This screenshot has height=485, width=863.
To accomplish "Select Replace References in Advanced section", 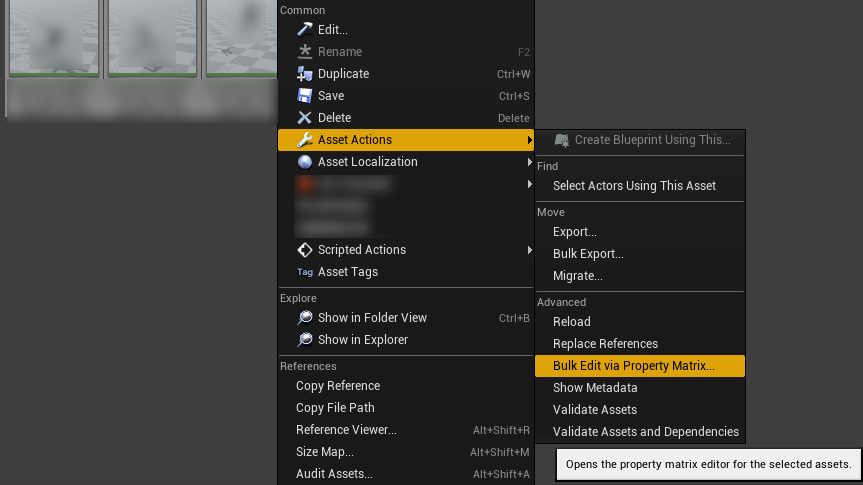I will [605, 344].
